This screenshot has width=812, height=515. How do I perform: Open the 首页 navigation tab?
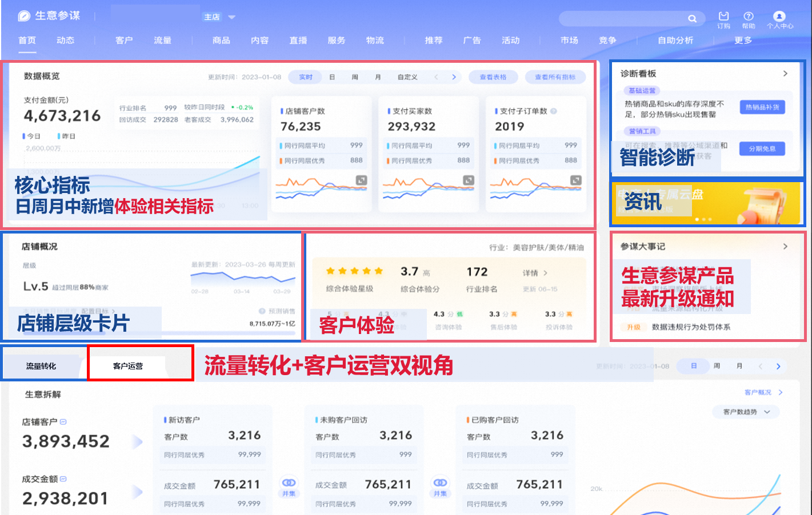pyautogui.click(x=27, y=41)
